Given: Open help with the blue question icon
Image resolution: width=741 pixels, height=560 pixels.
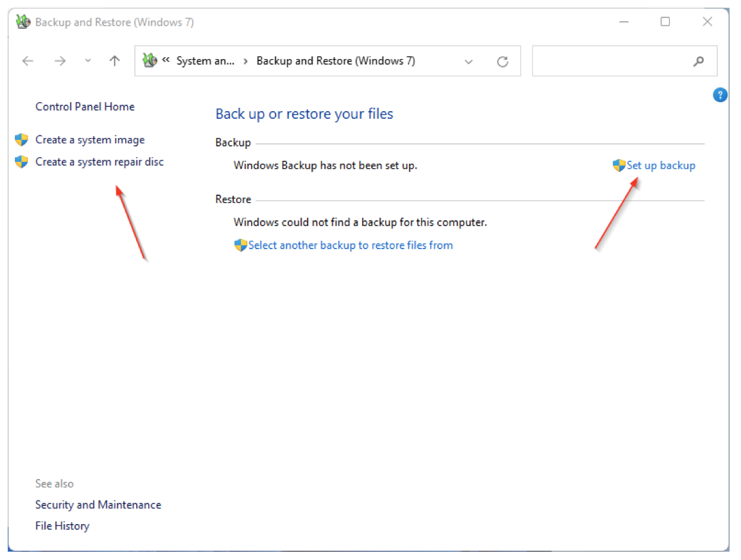Looking at the screenshot, I should [720, 95].
